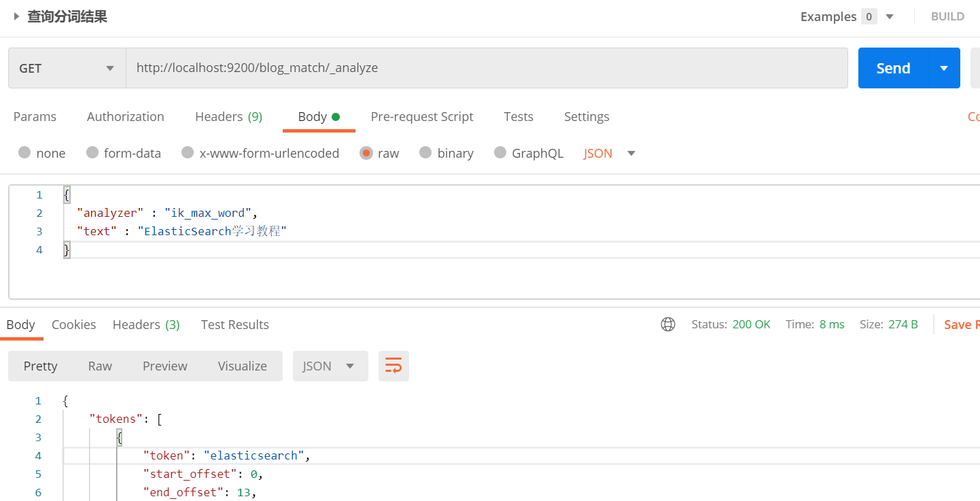
Task: Click the globe network icon near Status
Action: pos(668,324)
